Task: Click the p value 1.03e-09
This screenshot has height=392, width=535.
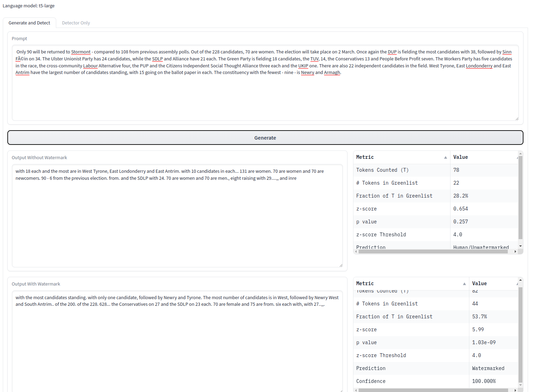Action: click(x=484, y=342)
